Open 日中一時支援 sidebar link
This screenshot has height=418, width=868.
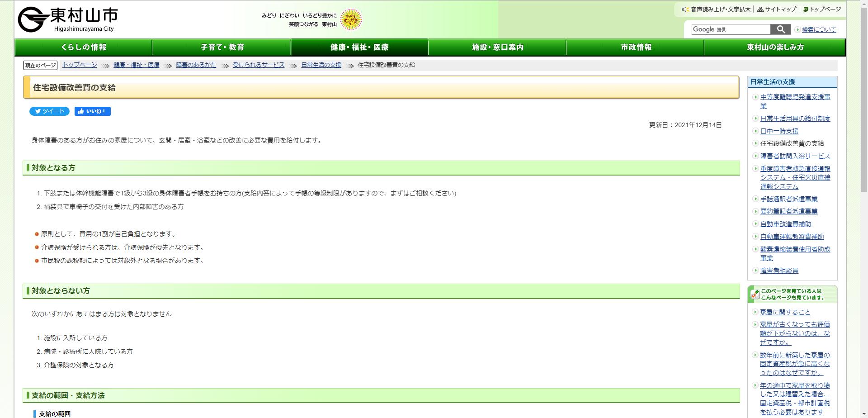[779, 131]
